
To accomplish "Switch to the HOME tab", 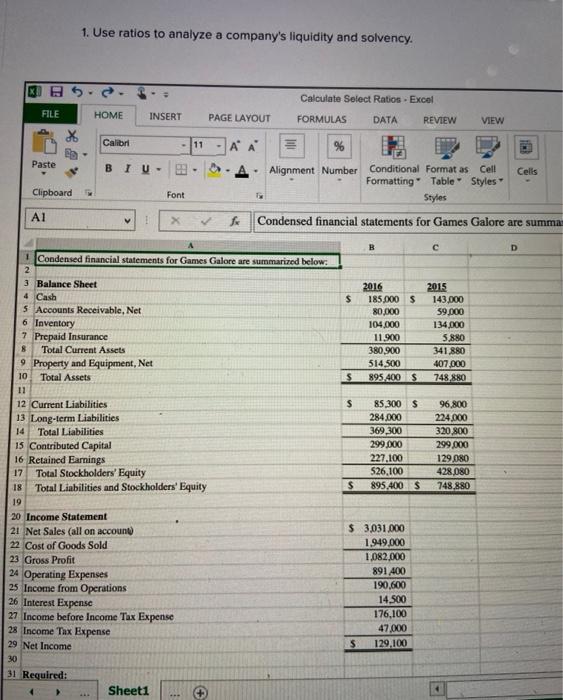I will (x=108, y=115).
